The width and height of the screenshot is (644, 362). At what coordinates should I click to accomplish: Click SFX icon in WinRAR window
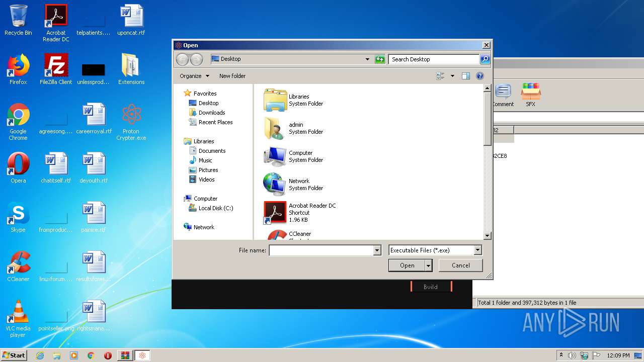coord(531,96)
